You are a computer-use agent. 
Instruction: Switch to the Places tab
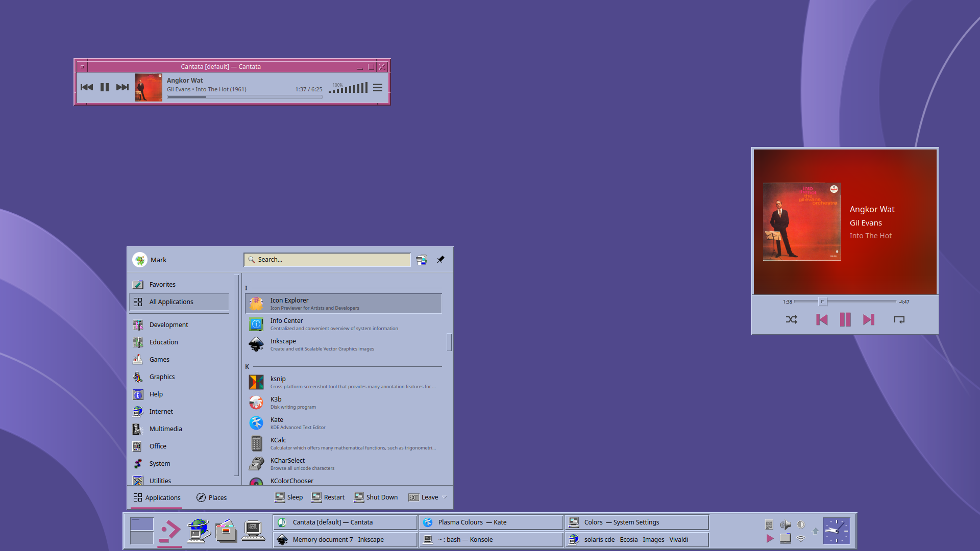click(x=211, y=497)
